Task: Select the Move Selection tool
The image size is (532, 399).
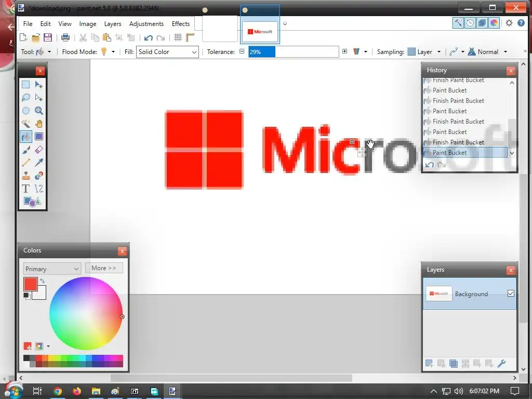Action: pyautogui.click(x=38, y=98)
